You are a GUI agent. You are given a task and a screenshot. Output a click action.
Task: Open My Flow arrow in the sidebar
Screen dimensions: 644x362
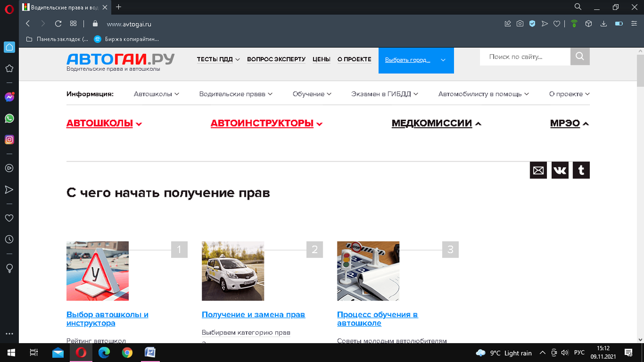pos(9,190)
